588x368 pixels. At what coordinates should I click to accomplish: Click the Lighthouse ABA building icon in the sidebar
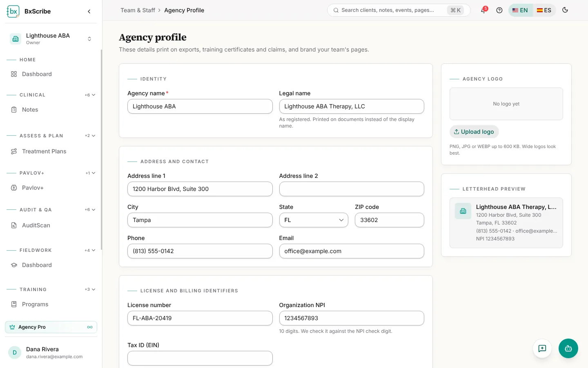click(x=16, y=39)
